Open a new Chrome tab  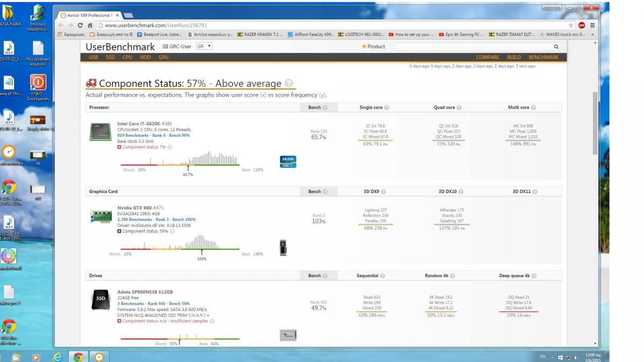[129, 15]
